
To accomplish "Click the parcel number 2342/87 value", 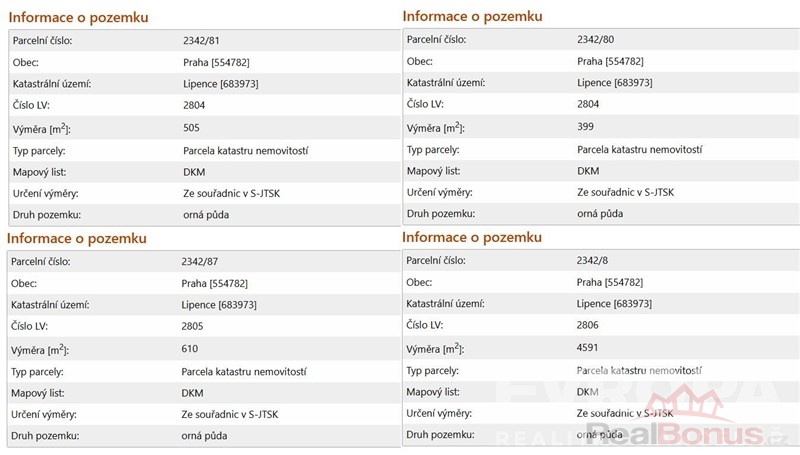I will 200,261.
